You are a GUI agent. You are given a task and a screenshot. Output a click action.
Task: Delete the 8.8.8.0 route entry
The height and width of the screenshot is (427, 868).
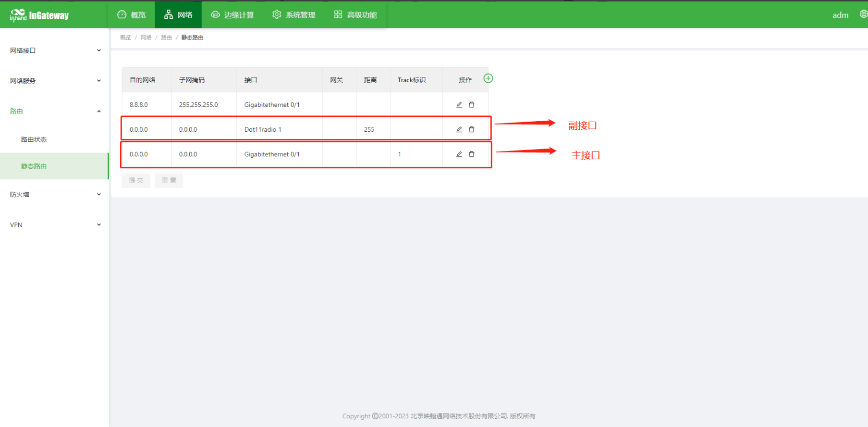coord(472,105)
